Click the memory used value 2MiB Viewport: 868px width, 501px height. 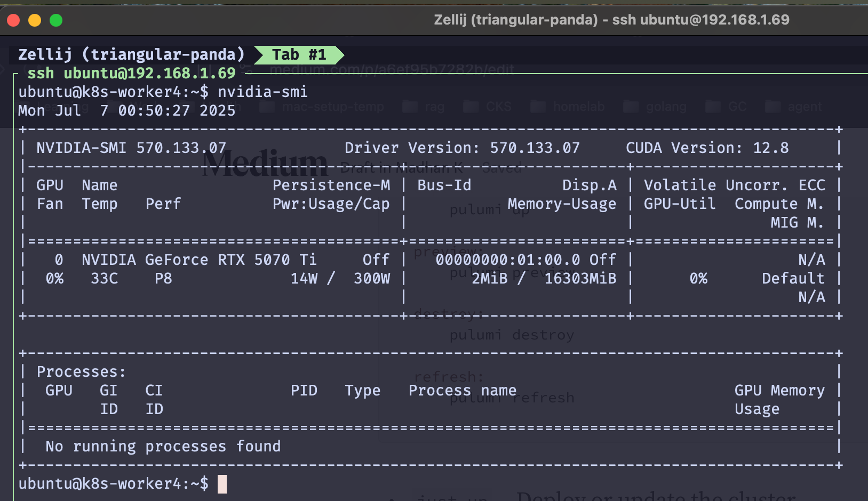490,278
